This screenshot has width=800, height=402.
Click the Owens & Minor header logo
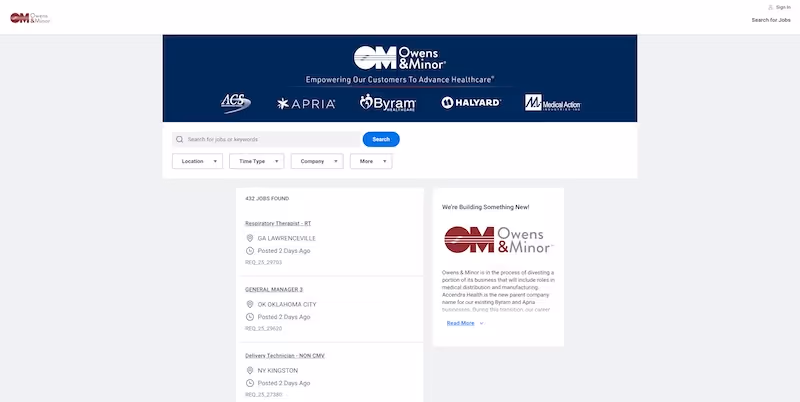(x=30, y=18)
